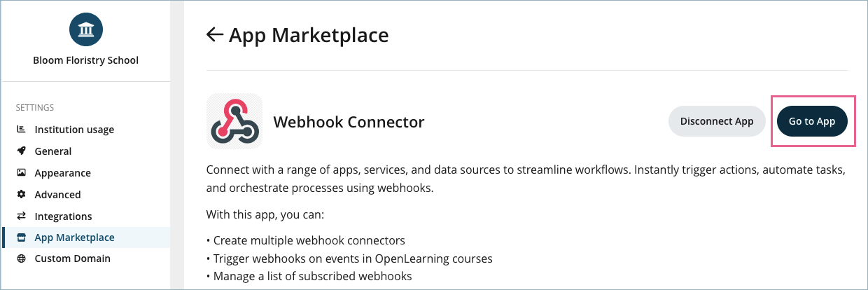The image size is (868, 290).
Task: Click the gear icon beside Advanced
Action: click(21, 195)
